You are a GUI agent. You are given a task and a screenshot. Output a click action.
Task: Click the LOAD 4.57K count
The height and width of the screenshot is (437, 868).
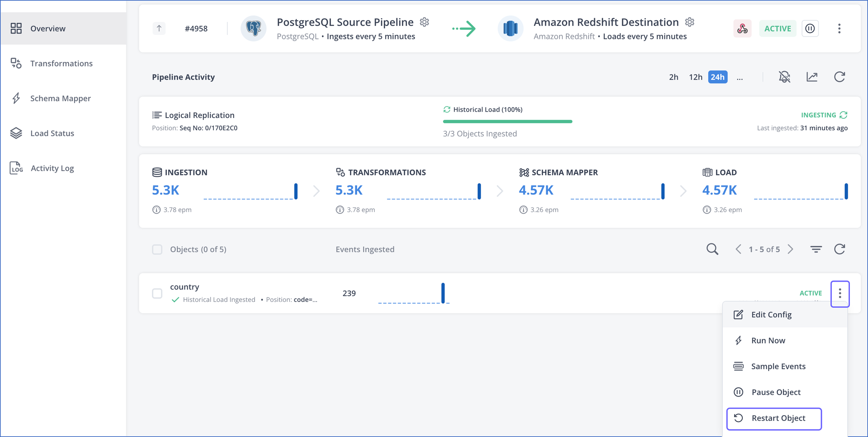click(719, 190)
